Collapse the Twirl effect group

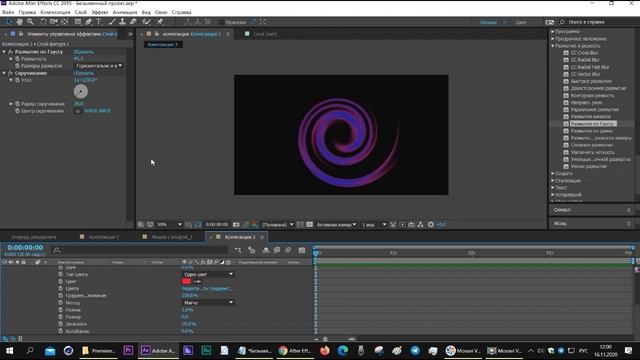(x=4, y=73)
